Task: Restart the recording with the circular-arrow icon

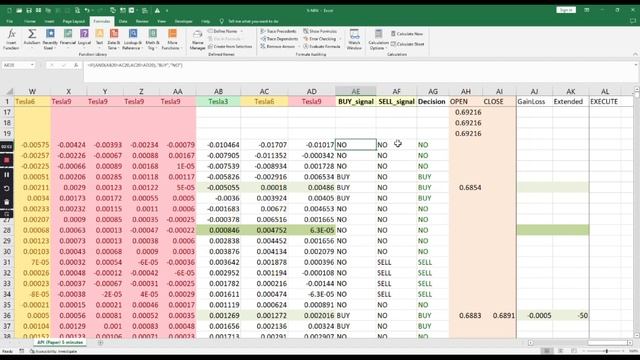Action: coord(7,188)
